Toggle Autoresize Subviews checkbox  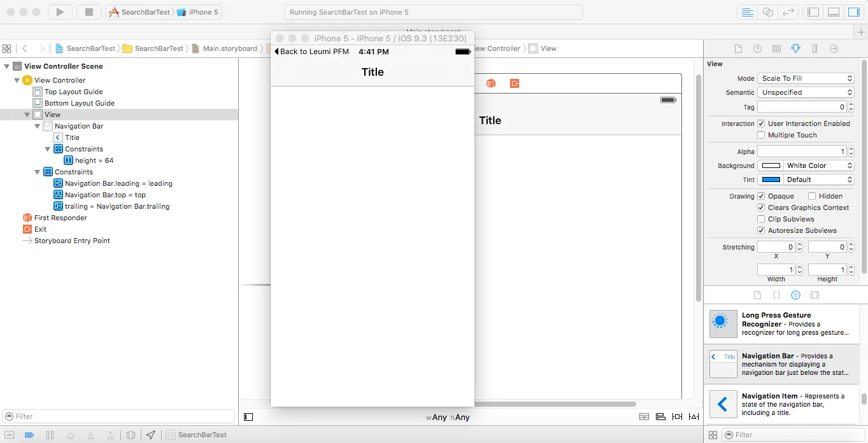coord(761,230)
